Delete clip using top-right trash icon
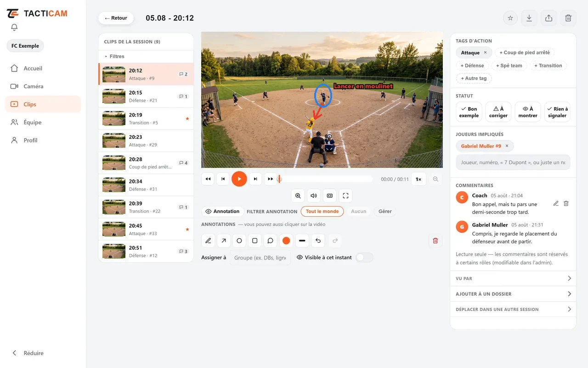The width and height of the screenshot is (588, 368). [x=568, y=18]
